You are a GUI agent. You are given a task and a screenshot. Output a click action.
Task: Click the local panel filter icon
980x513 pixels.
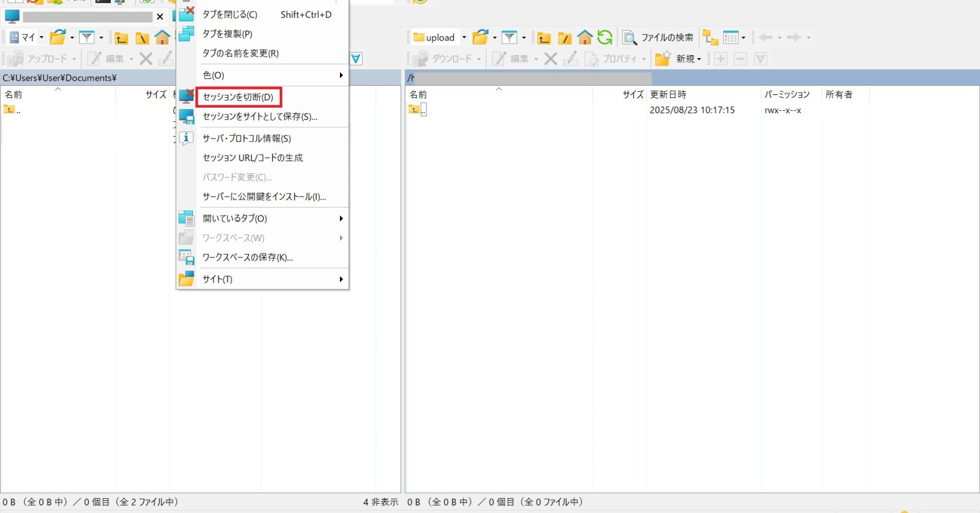pos(87,37)
